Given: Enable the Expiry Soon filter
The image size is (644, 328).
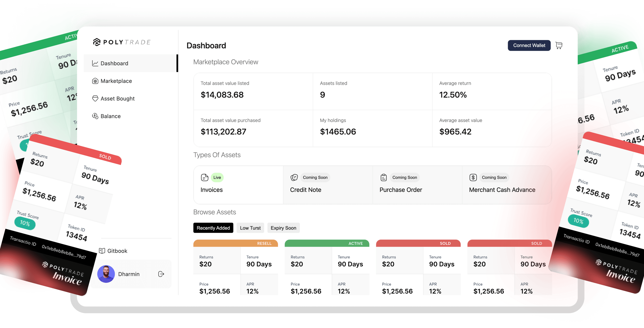Looking at the screenshot, I should click(283, 228).
